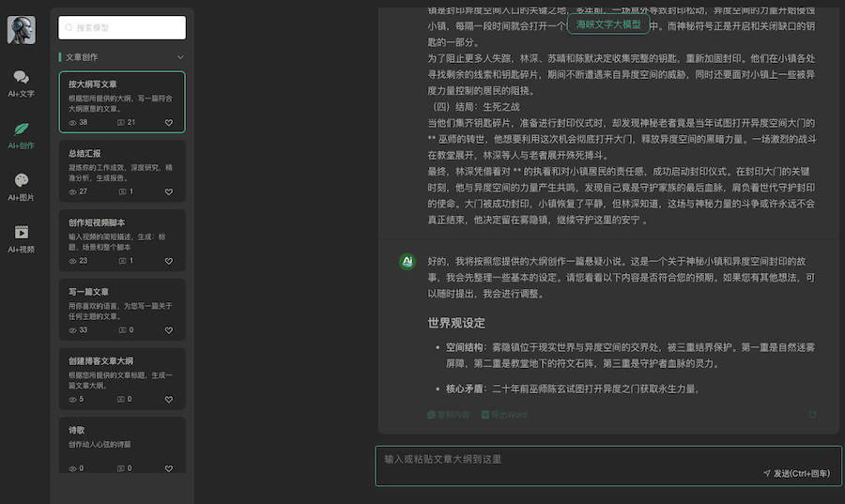Image resolution: width=845 pixels, height=504 pixels.
Task: Like the 写一篇文章 template heart
Action: (169, 330)
